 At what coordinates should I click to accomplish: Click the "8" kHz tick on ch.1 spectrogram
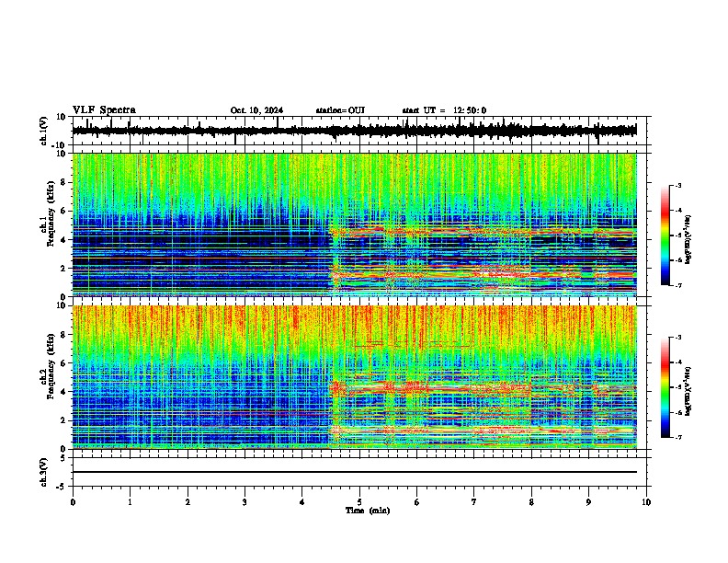pos(63,182)
